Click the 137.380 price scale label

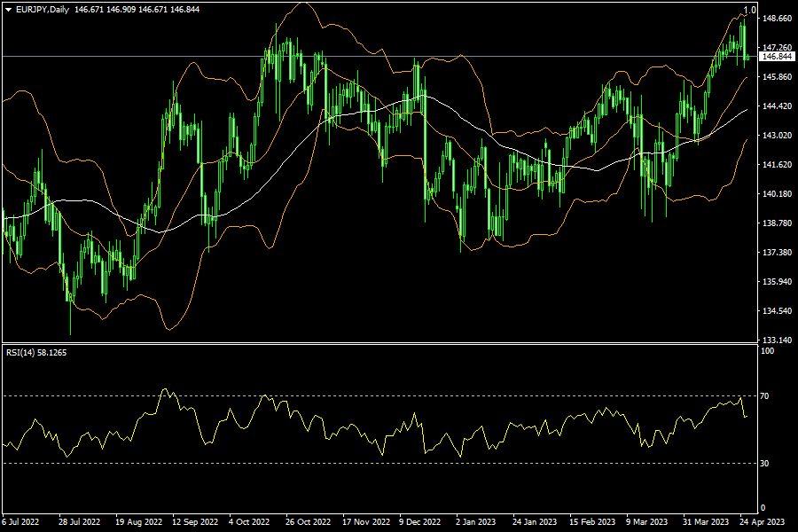click(x=777, y=253)
